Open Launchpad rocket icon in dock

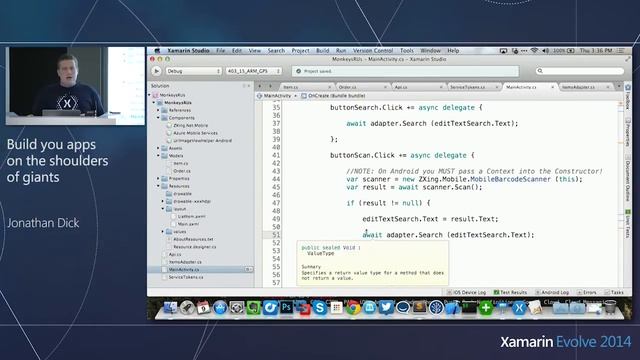point(187,308)
